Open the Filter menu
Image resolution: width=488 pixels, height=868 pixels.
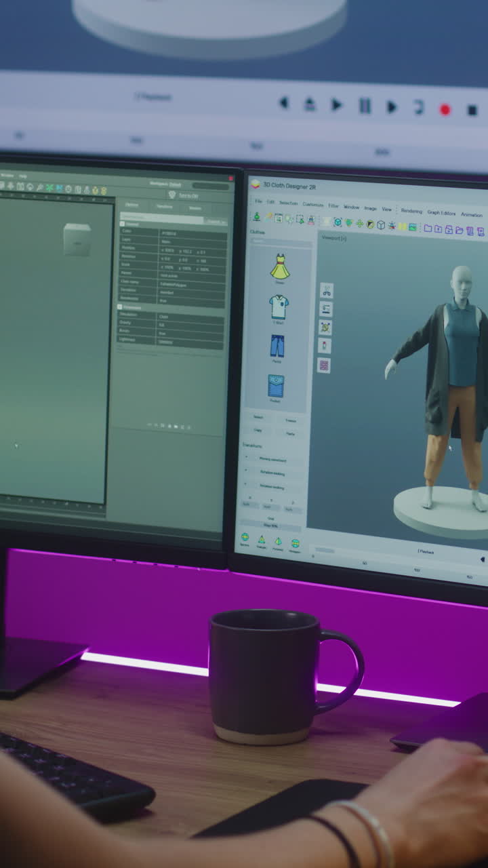333,205
